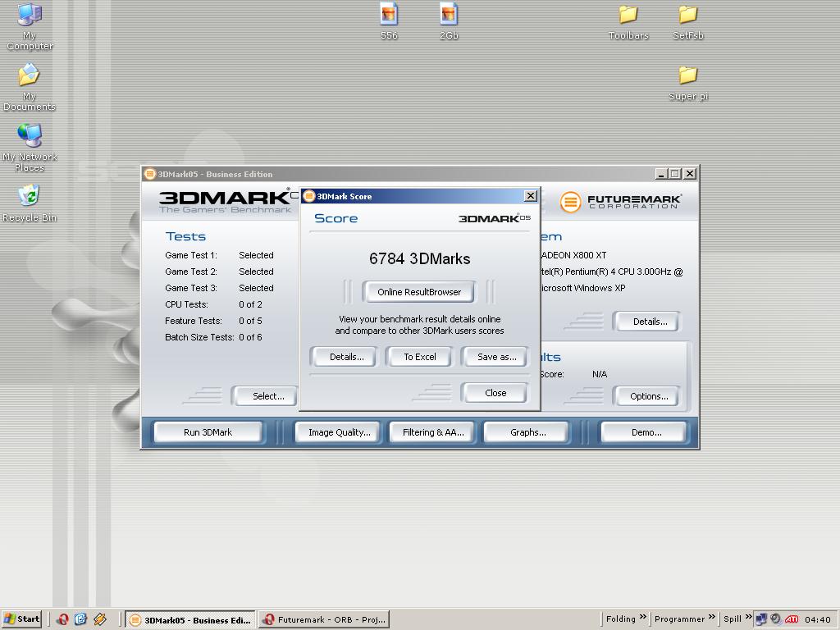Viewport: 840px width, 630px height.
Task: Click Game Test 3: label
Action: 190,288
